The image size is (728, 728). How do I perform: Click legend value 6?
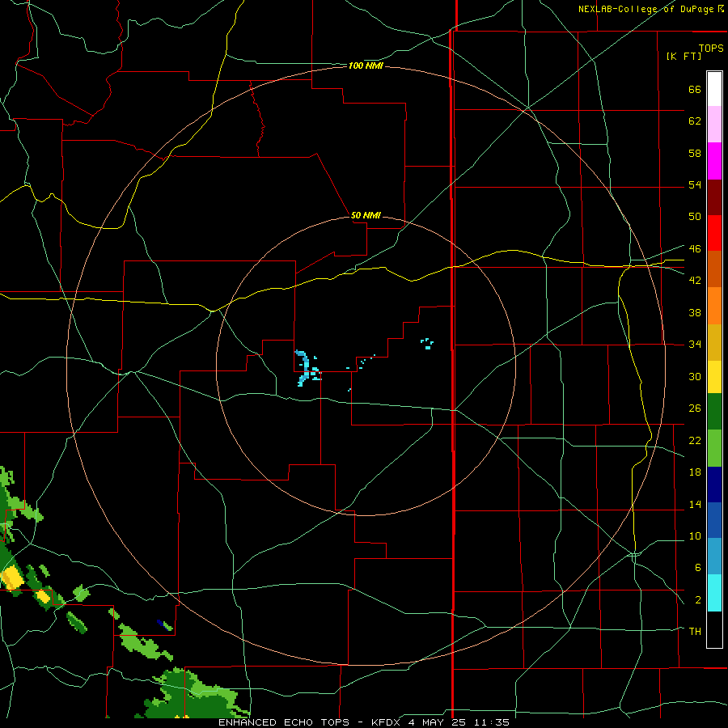(x=697, y=567)
